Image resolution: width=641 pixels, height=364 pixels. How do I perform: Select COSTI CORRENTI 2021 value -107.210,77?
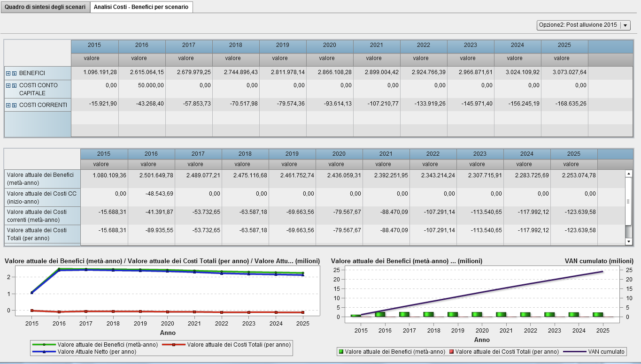(377, 104)
